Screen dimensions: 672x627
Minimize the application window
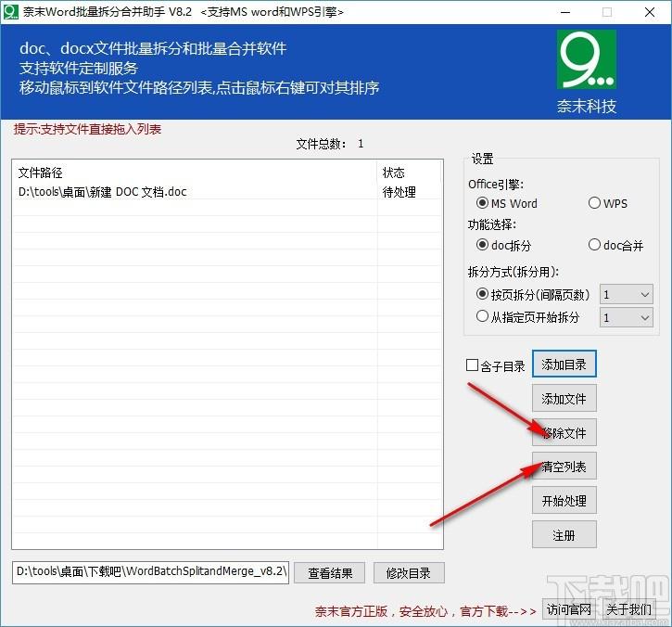pos(565,12)
